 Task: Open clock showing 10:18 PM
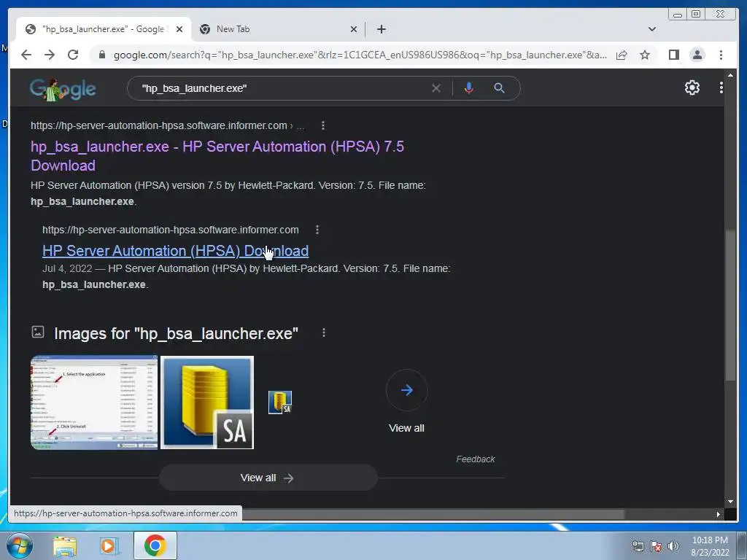pyautogui.click(x=710, y=546)
